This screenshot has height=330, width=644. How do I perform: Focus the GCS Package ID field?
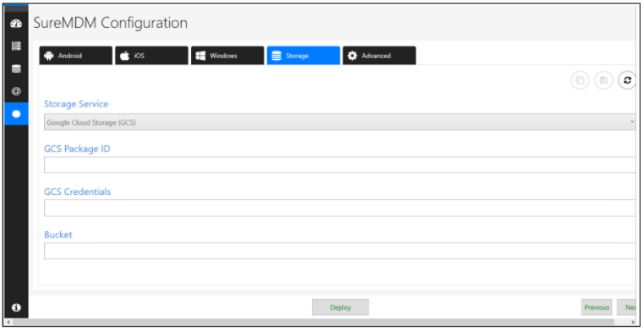(x=340, y=165)
